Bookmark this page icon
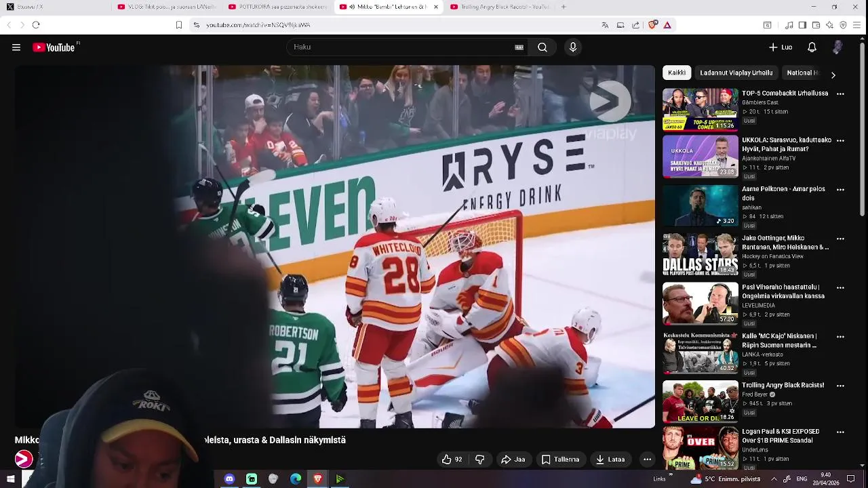 (179, 25)
